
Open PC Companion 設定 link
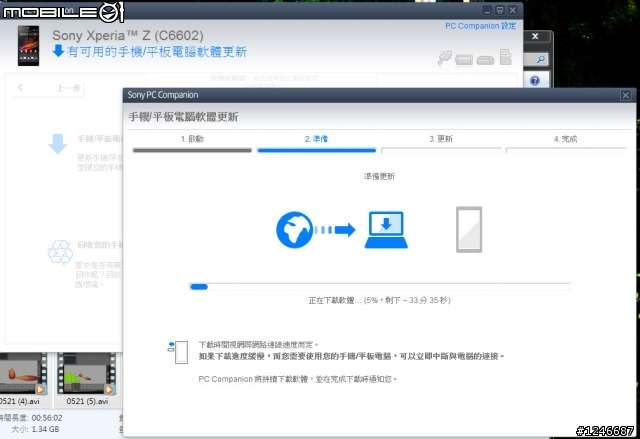click(x=480, y=26)
